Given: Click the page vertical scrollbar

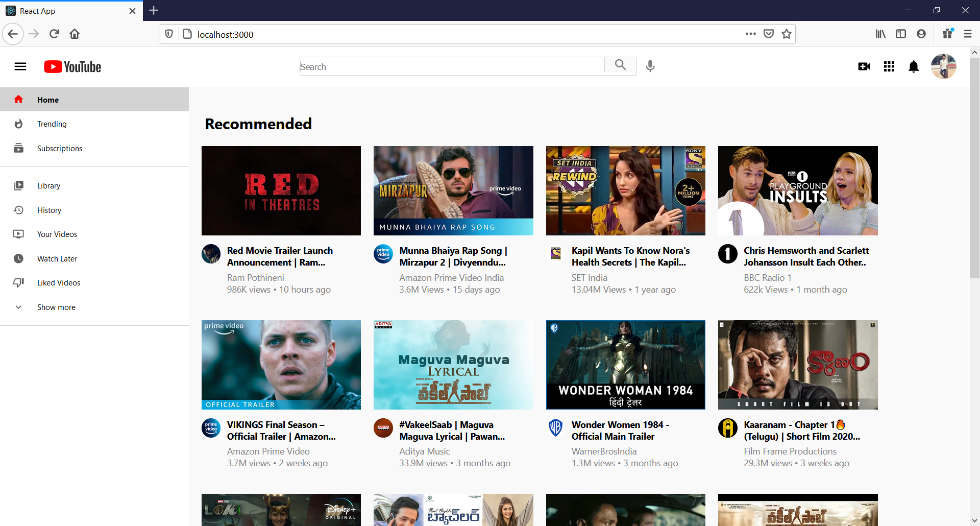Looking at the screenshot, I should (974, 169).
